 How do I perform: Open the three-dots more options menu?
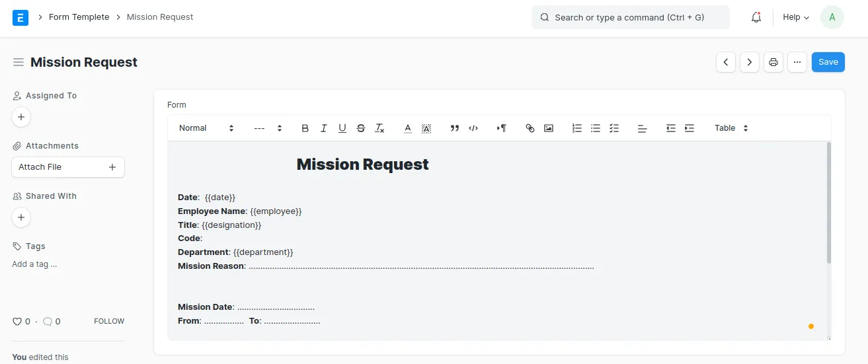797,62
